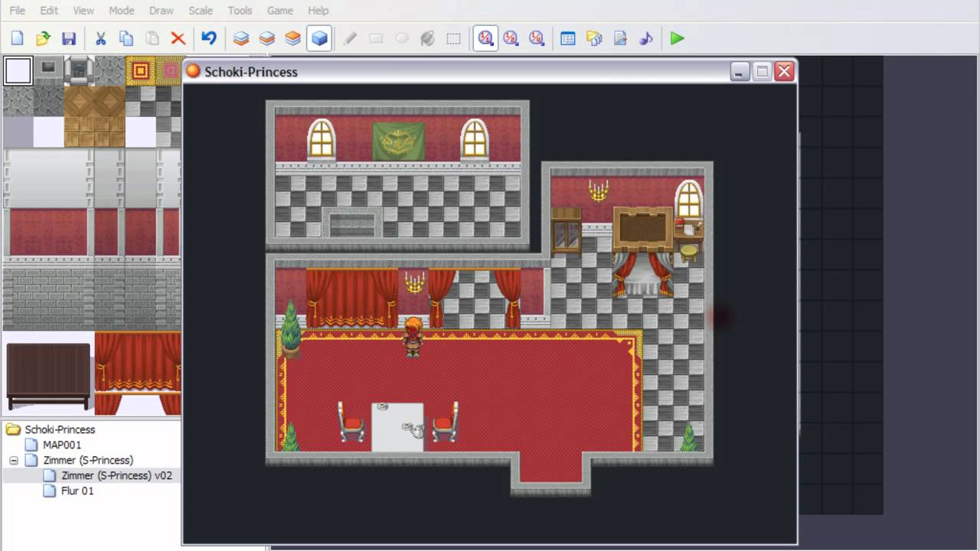Open the Script Editor icon
Viewport: 980px width, 551px height.
pos(620,38)
